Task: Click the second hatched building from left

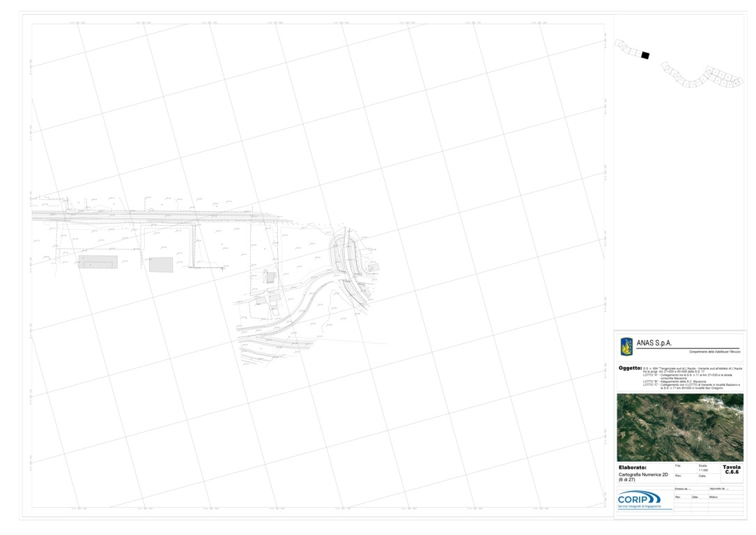Action: tap(161, 265)
